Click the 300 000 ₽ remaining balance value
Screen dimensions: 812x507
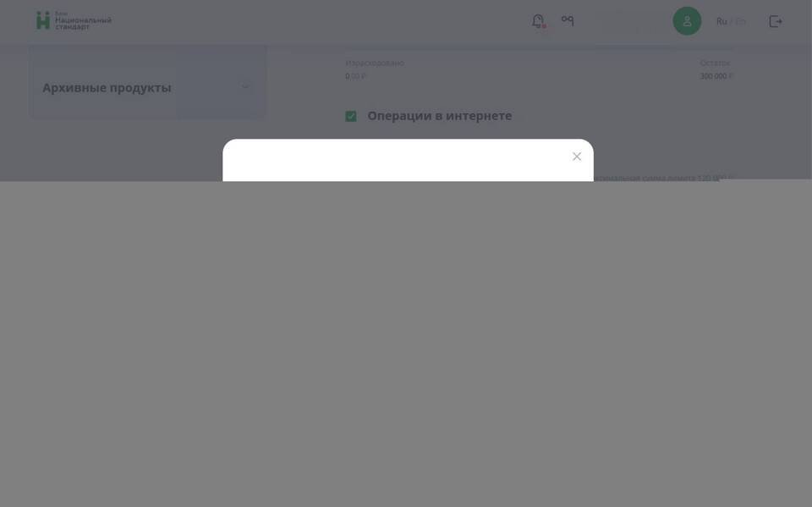point(716,76)
